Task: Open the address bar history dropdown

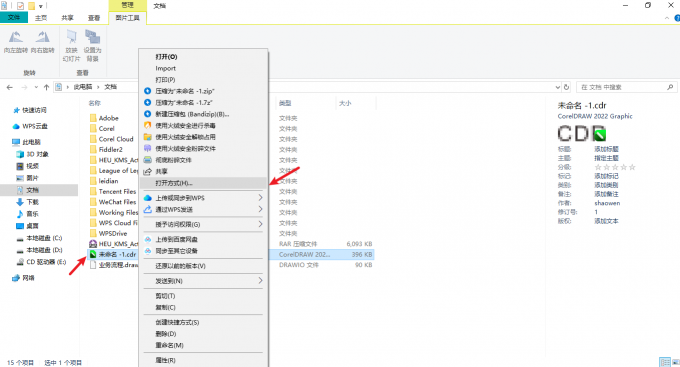Action: 558,87
